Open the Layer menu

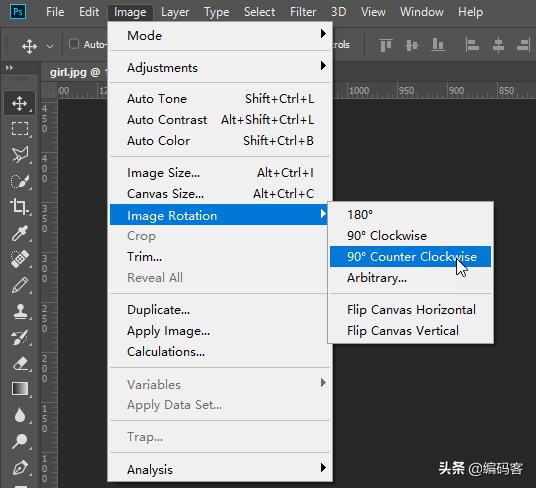[175, 12]
